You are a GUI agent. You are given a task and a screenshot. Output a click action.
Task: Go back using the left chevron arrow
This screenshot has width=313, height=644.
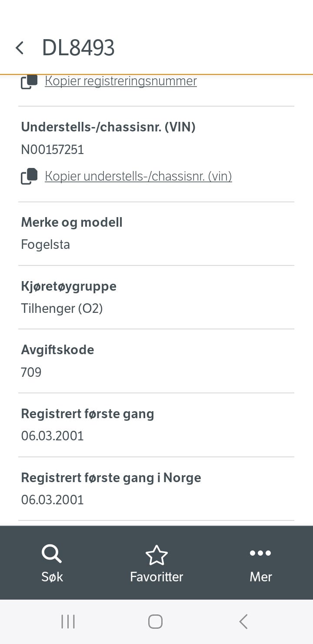pos(20,47)
